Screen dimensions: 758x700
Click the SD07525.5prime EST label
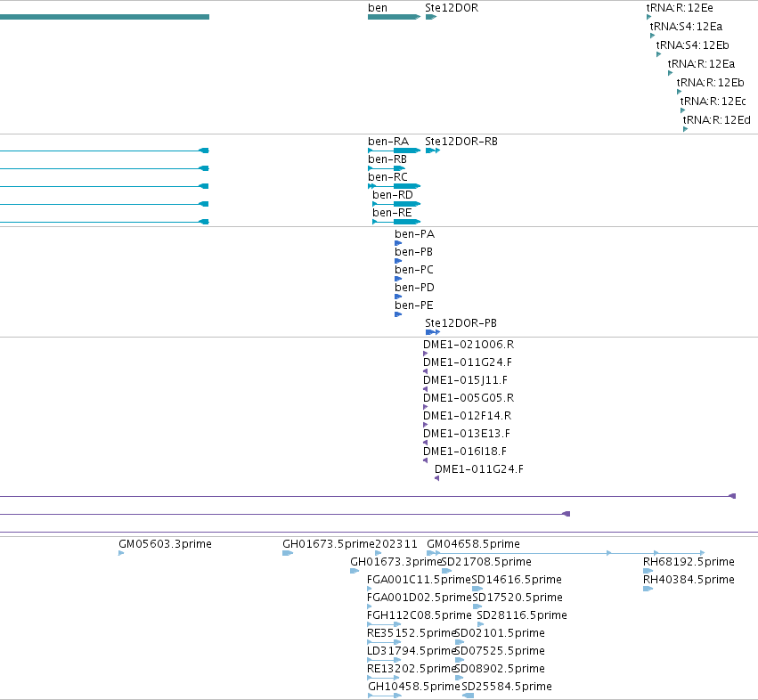(500, 651)
